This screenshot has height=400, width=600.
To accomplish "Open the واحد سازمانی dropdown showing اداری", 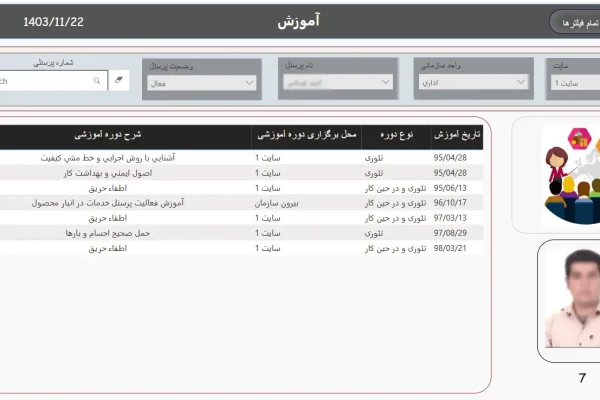I will (474, 82).
